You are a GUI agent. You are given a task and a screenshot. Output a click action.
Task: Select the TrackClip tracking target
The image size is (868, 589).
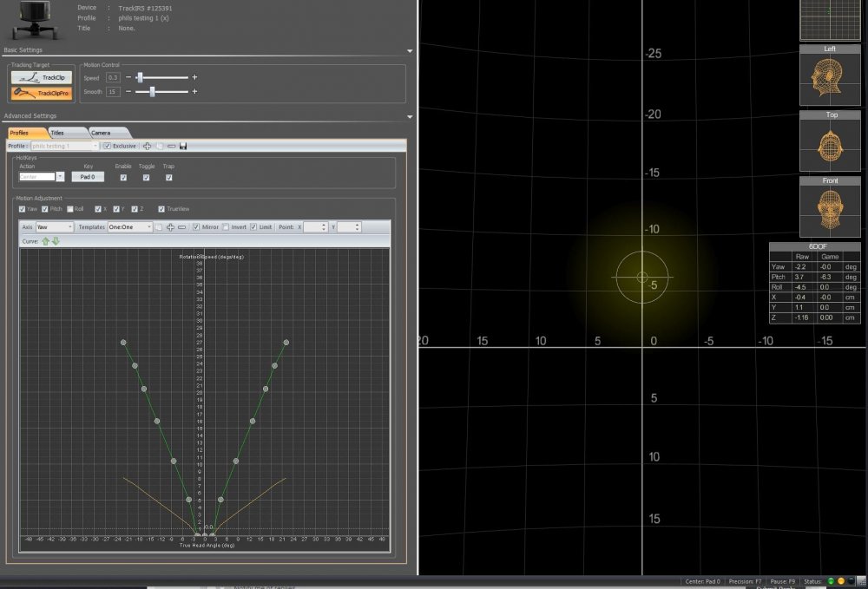click(41, 77)
